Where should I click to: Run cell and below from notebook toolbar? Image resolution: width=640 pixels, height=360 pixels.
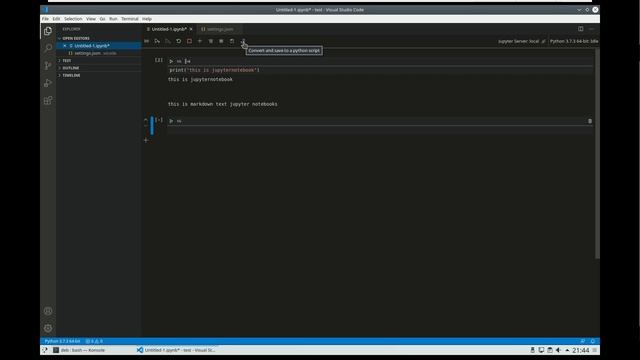coord(168,41)
